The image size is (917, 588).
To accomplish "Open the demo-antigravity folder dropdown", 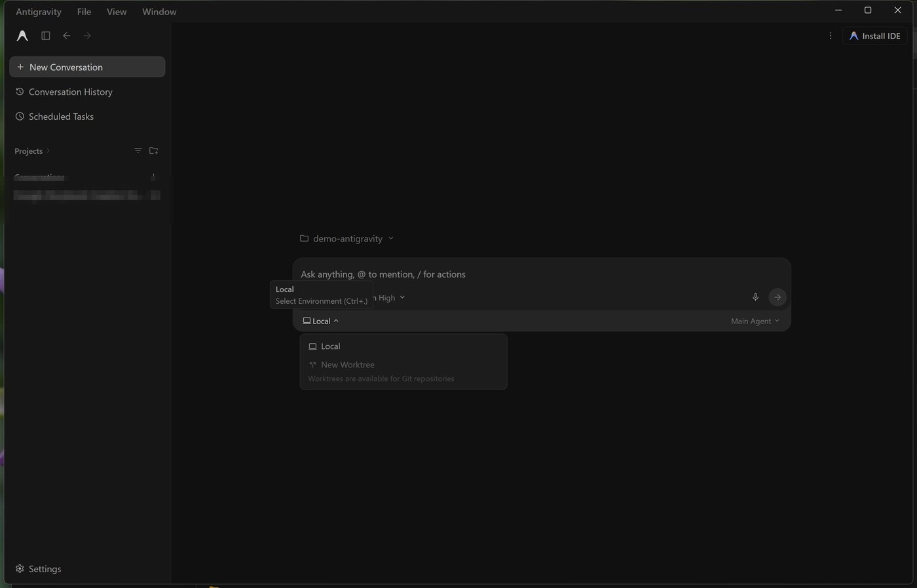I will click(x=346, y=238).
